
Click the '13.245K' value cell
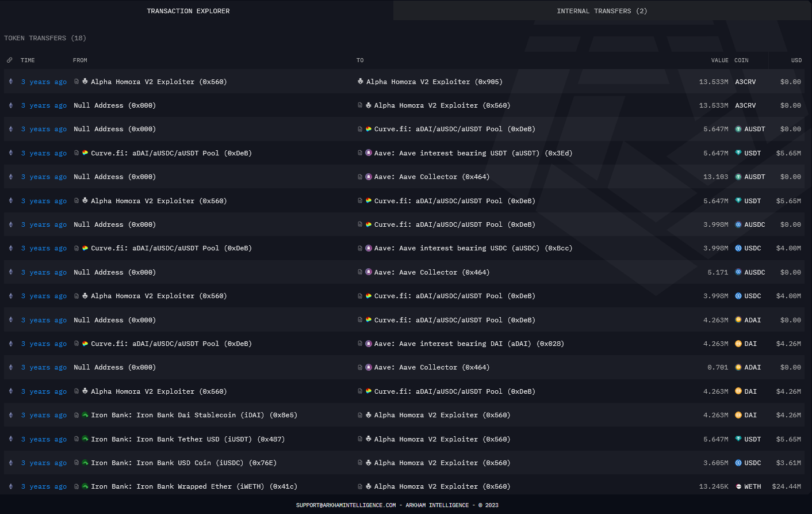(714, 486)
